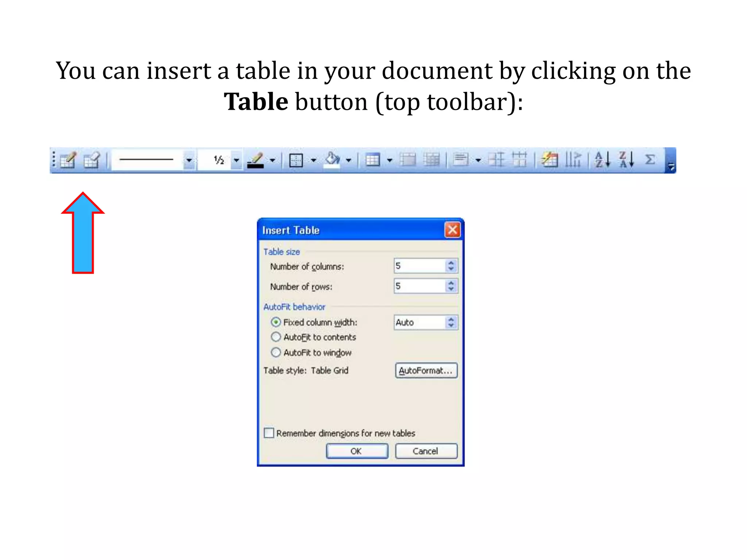Click Cancel in Insert Table dialog

point(426,451)
